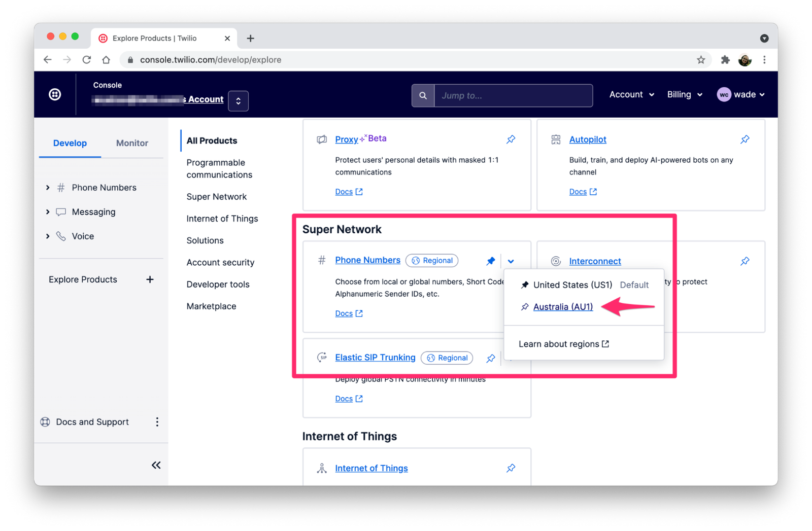812x531 pixels.
Task: Click the plus icon next to Explore Products
Action: click(x=150, y=279)
